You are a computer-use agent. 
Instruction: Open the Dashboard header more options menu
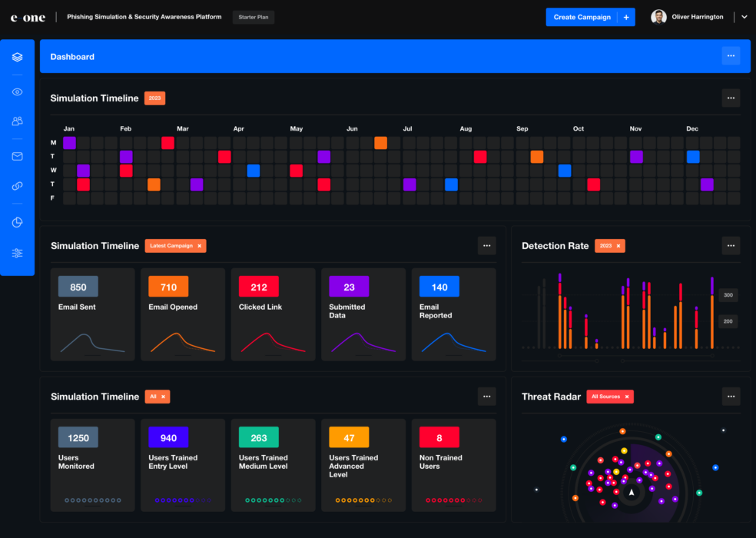pos(731,56)
